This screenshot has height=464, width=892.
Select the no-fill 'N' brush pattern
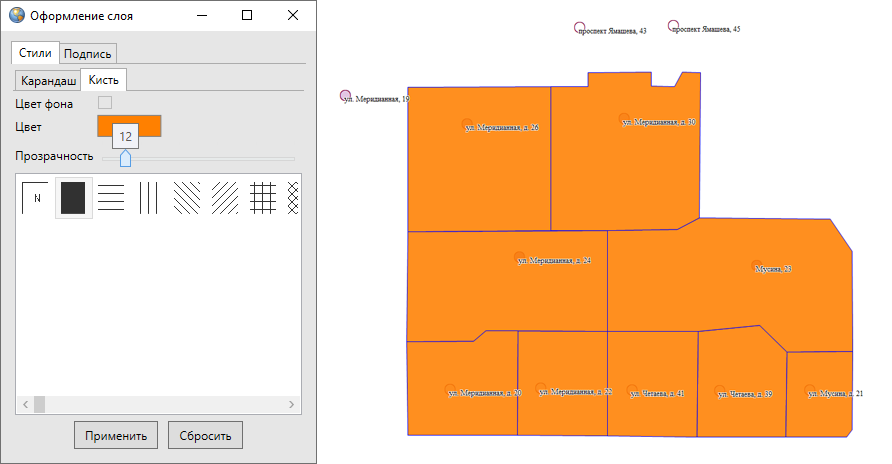pyautogui.click(x=35, y=198)
